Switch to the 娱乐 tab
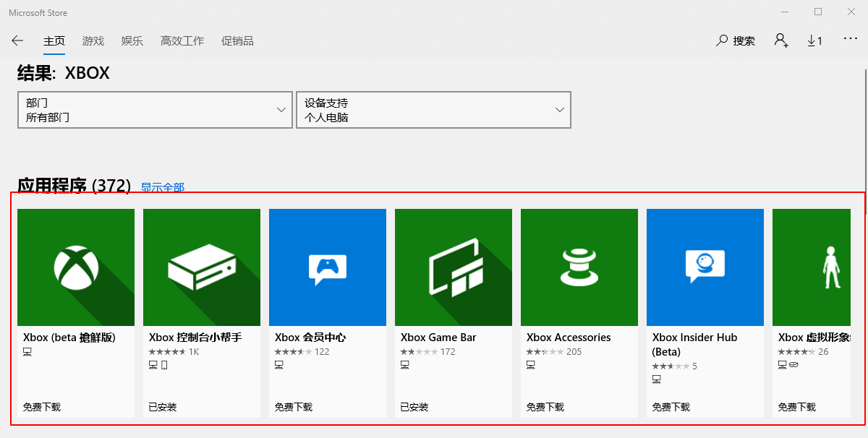The height and width of the screenshot is (438, 868). pyautogui.click(x=132, y=41)
